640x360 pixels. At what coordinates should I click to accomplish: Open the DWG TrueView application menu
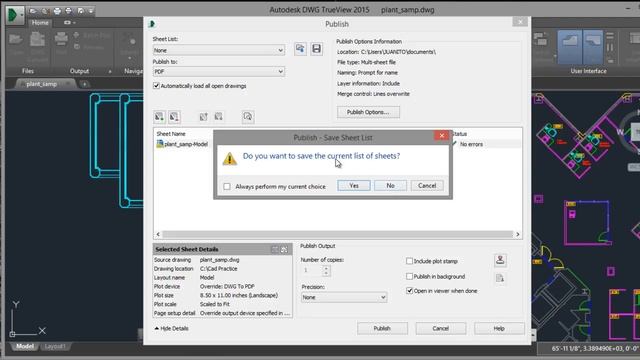pos(15,15)
